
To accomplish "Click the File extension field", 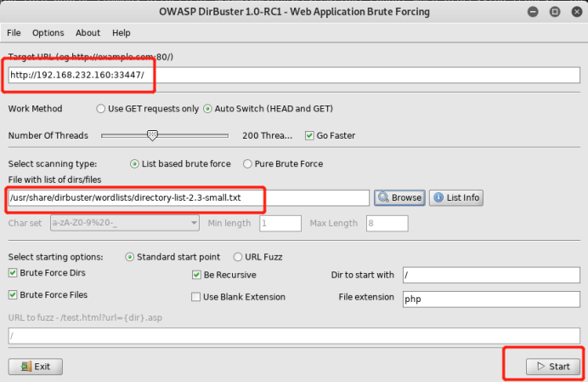I will tap(491, 299).
